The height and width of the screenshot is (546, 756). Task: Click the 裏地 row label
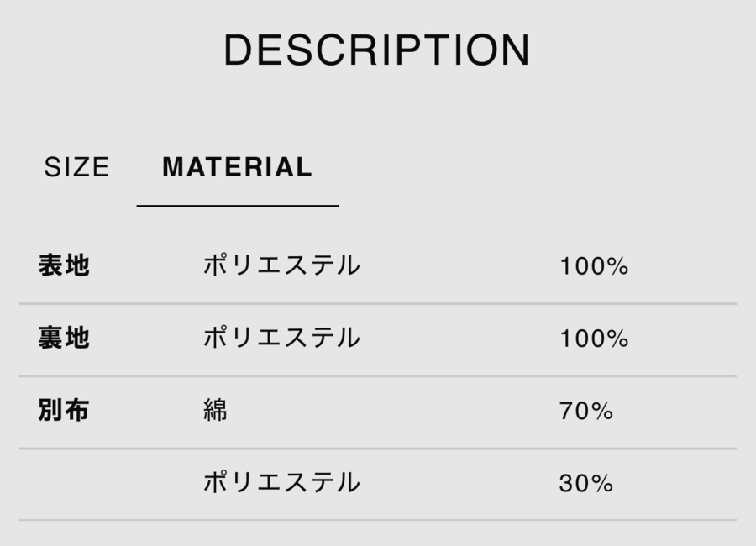point(64,339)
